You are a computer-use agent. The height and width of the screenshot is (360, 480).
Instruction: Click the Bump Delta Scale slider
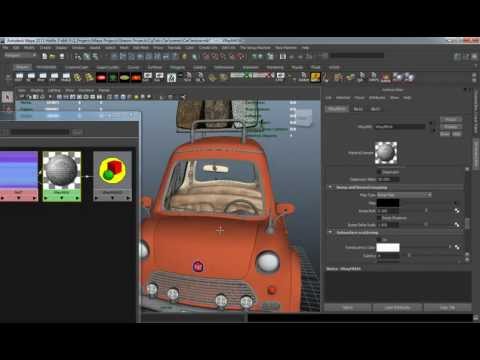pos(425,225)
